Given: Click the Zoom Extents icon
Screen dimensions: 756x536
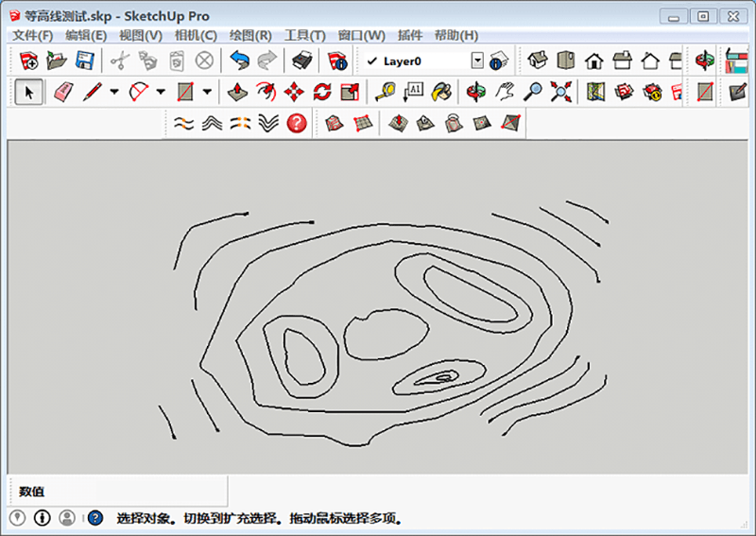Looking at the screenshot, I should coord(561,92).
